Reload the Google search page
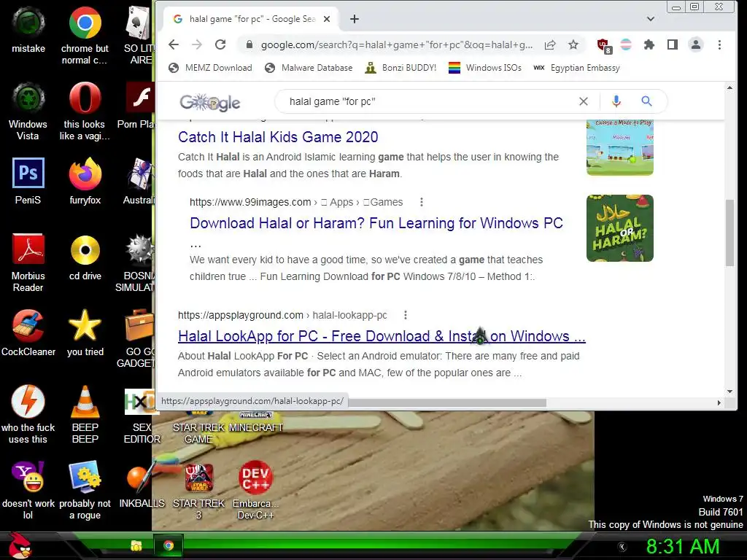This screenshot has width=747, height=560. point(220,44)
